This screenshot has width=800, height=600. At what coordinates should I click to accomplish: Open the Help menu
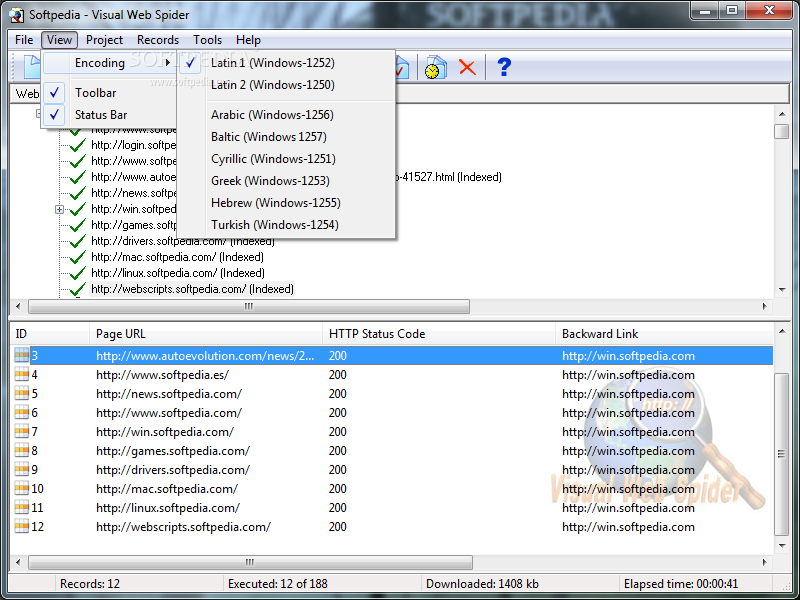pos(248,40)
